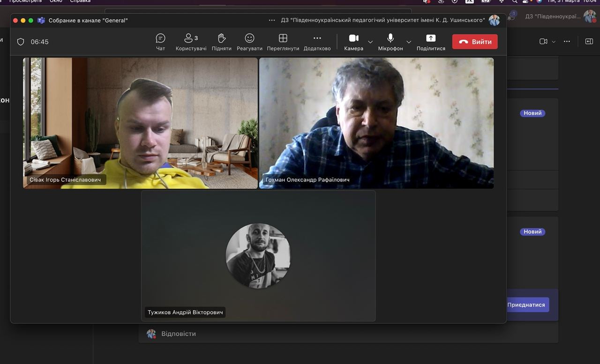Click the Відповісти reply field
Screen dimensions: 600x364
pyautogui.click(x=179, y=334)
